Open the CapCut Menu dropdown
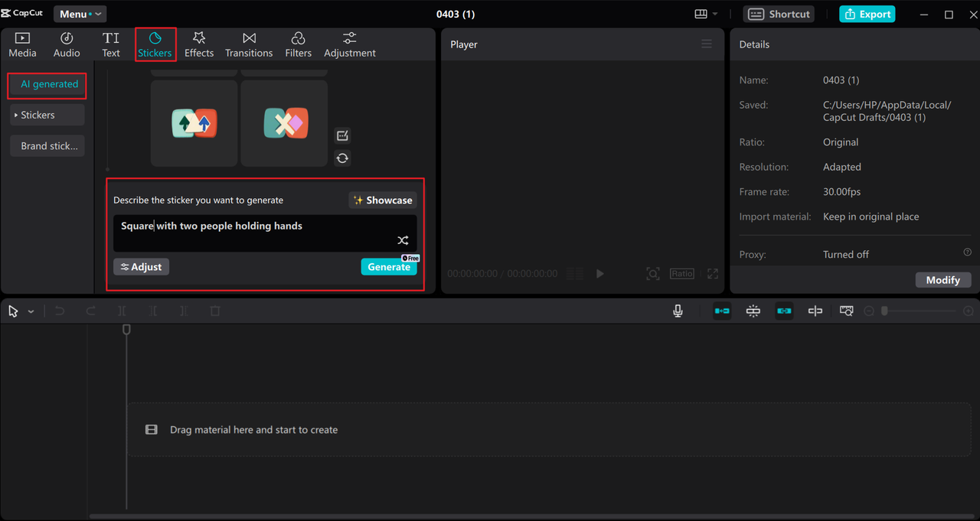 coord(80,14)
